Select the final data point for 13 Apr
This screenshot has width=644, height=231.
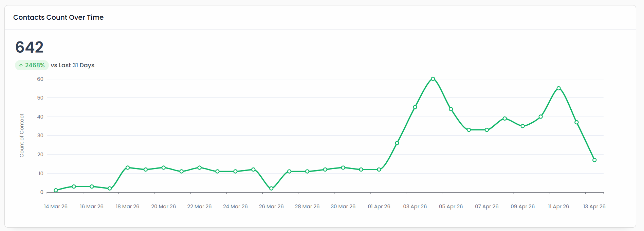click(x=594, y=160)
